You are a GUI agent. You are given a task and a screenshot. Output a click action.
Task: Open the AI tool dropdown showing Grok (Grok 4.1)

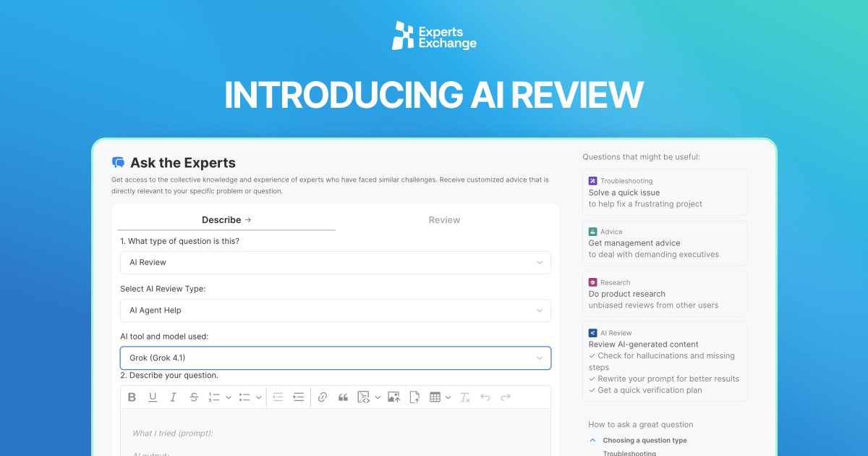point(336,358)
